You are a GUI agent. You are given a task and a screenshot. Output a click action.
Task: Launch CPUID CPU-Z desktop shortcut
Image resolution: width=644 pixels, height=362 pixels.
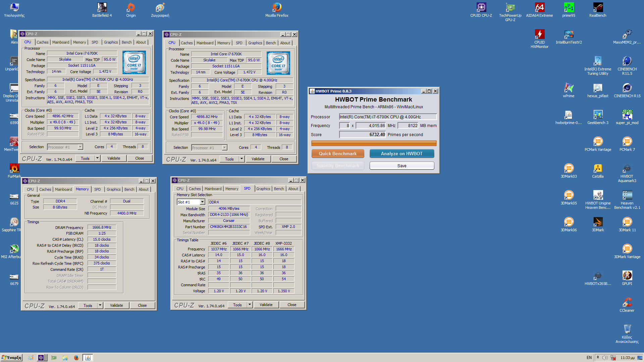click(x=481, y=10)
